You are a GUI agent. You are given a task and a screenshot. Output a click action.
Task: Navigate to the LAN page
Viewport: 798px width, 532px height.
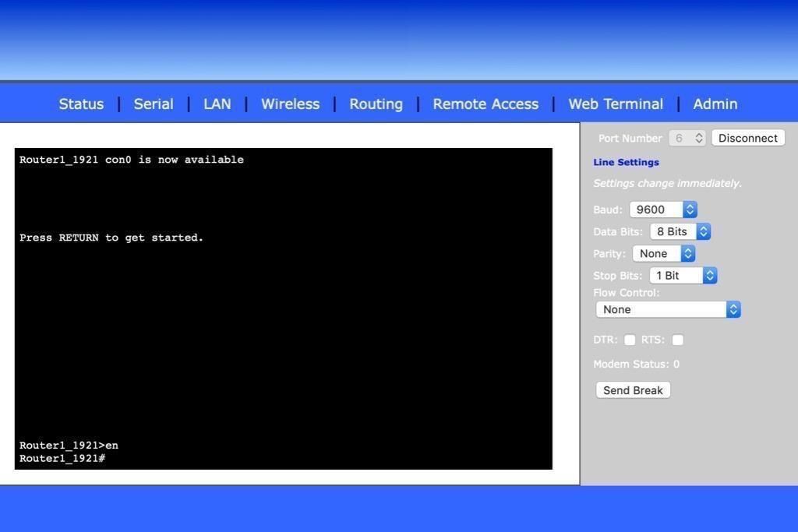pos(217,104)
